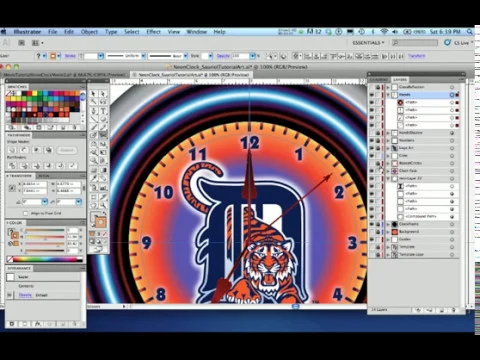This screenshot has height=360, width=480.
Task: Select the Pencil tool
Action: point(103,127)
